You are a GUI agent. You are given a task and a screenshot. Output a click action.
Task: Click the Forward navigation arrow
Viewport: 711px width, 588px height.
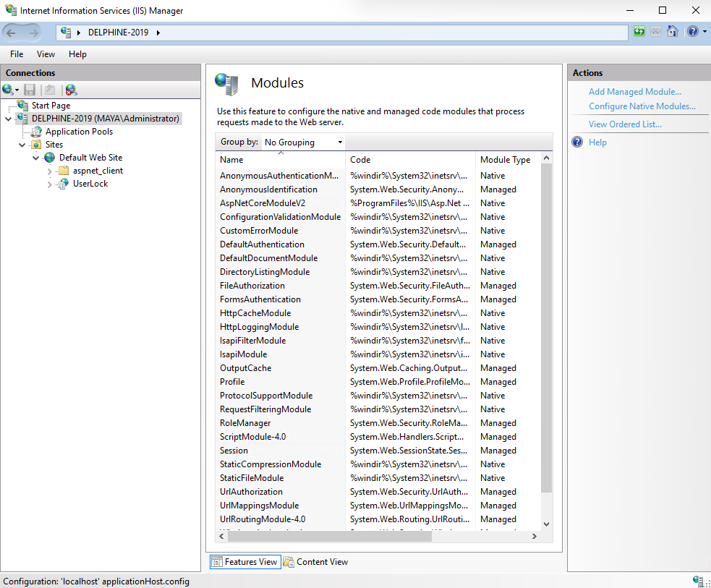click(33, 33)
